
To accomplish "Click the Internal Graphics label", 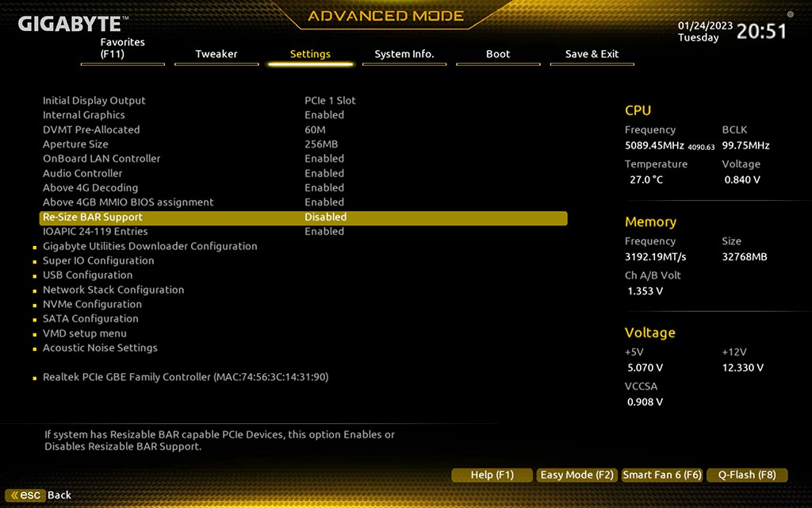I will click(84, 115).
